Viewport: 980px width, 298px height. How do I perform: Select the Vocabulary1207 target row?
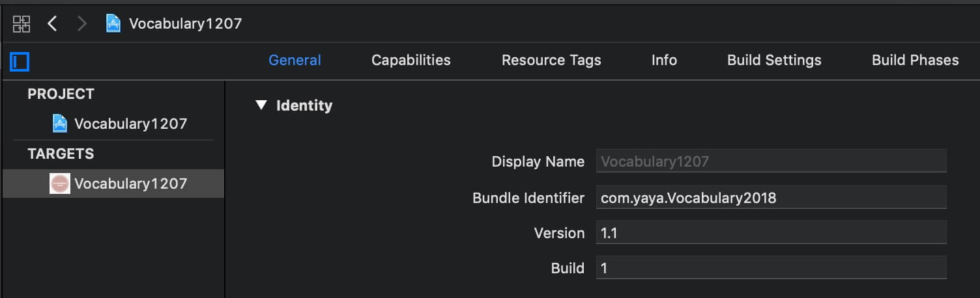click(x=113, y=183)
